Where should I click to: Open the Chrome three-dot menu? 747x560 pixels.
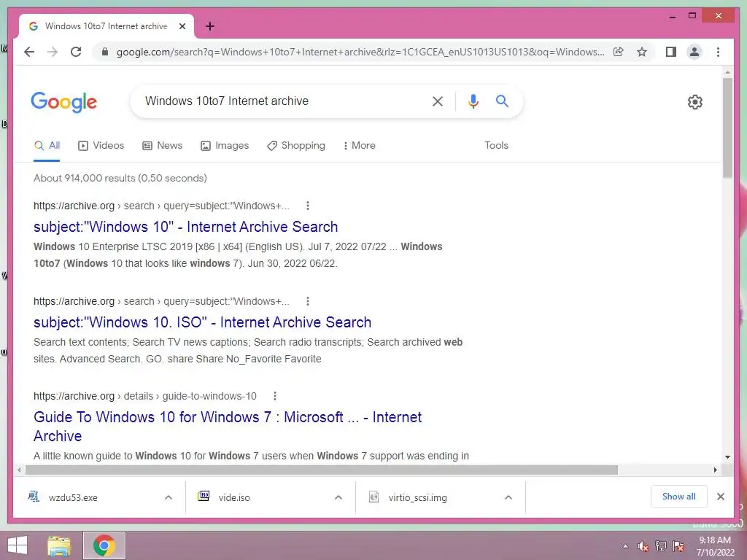coord(718,52)
